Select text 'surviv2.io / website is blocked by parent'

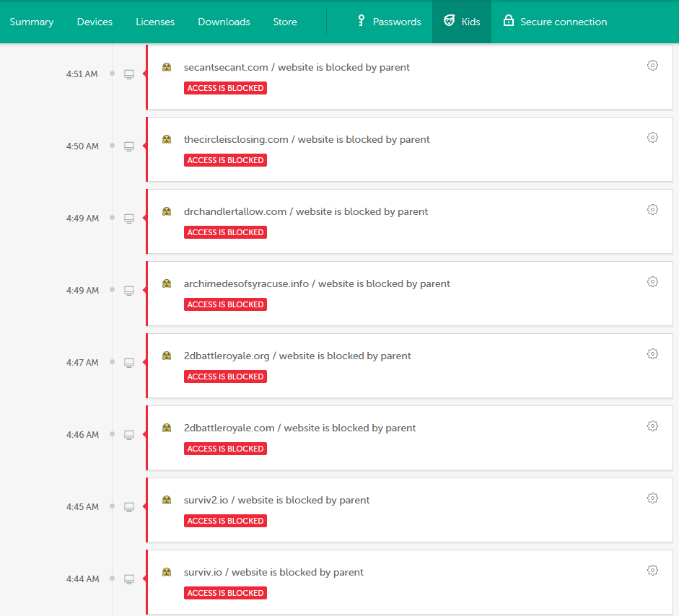[276, 500]
